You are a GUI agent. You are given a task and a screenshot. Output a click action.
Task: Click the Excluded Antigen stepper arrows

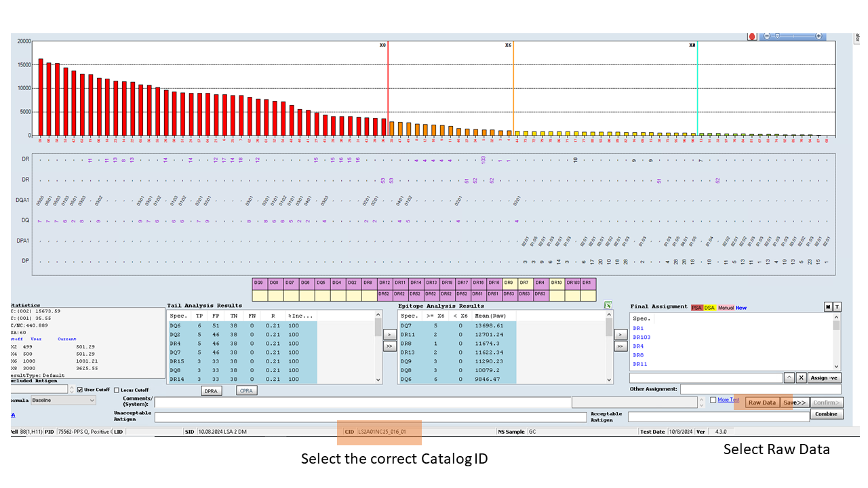click(71, 389)
